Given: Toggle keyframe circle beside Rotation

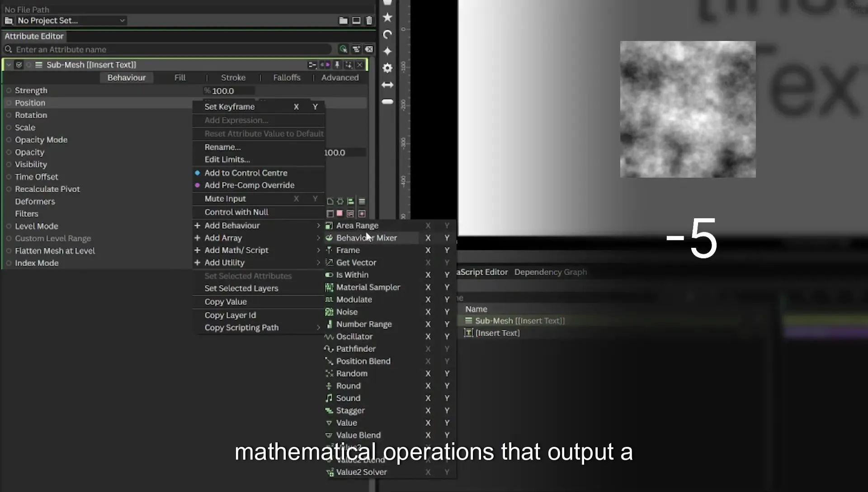Looking at the screenshot, I should coord(9,115).
